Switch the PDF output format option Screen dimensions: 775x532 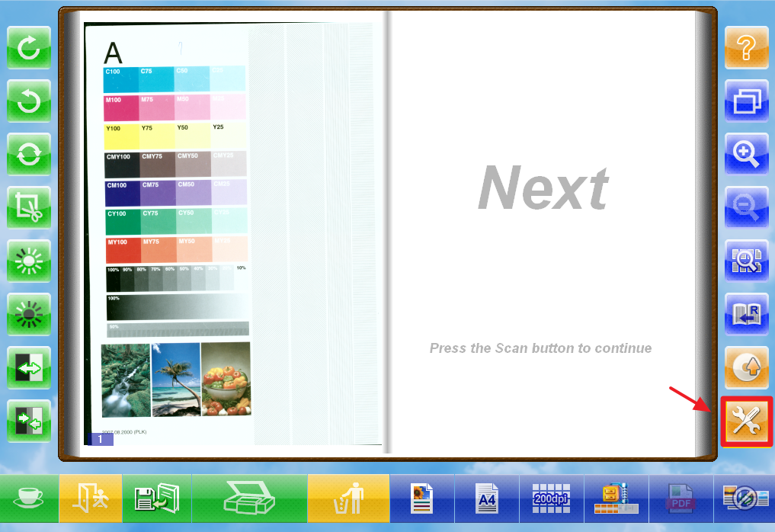[x=681, y=499]
